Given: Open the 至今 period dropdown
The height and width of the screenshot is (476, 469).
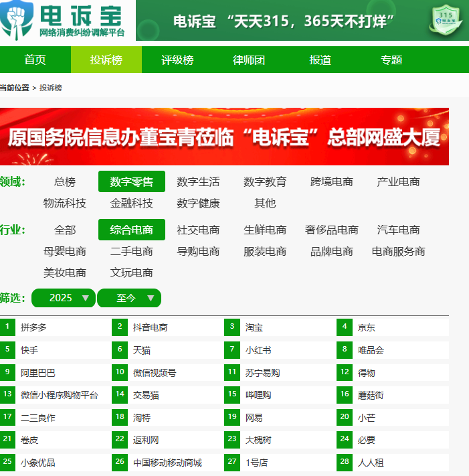Looking at the screenshot, I should [x=129, y=298].
